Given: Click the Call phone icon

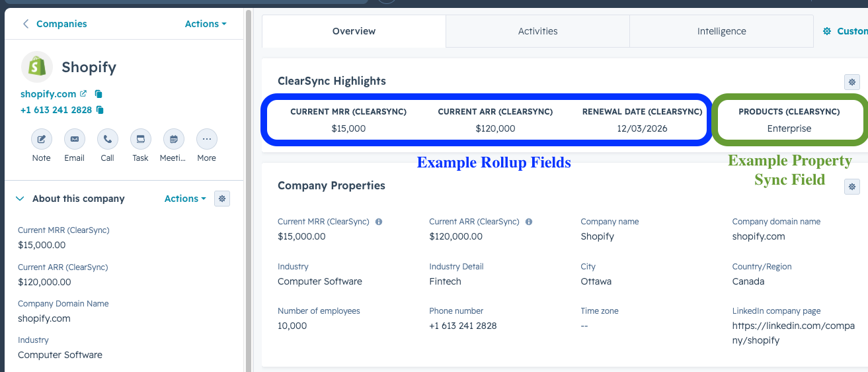Looking at the screenshot, I should tap(107, 139).
